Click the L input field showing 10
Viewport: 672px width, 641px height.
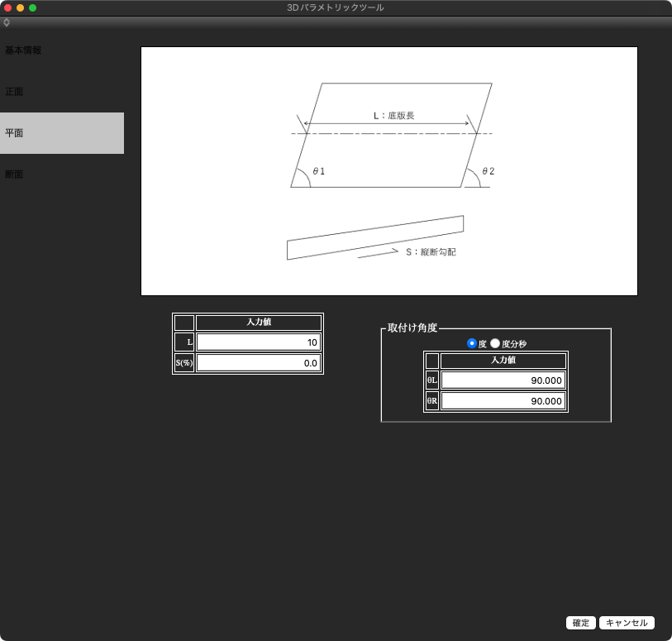[x=258, y=342]
